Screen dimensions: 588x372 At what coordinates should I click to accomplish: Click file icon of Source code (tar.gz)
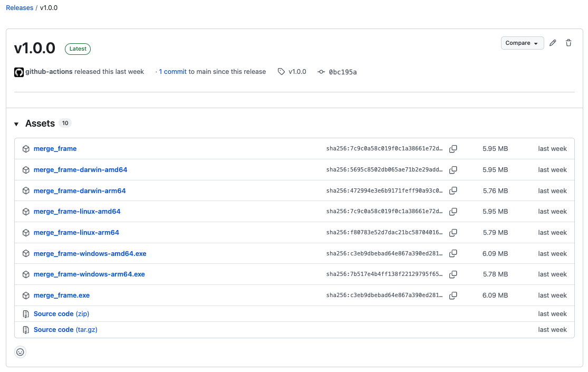[26, 330]
